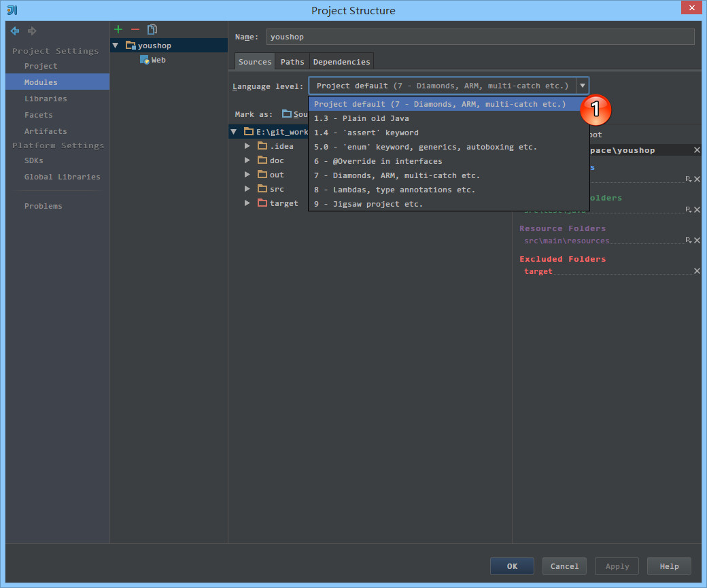Click the Language level dropdown arrow
The width and height of the screenshot is (707, 588).
click(583, 86)
